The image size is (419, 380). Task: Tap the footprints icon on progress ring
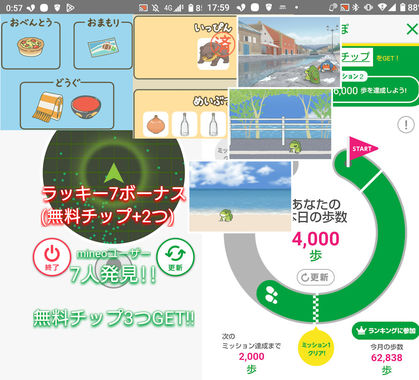pos(272,295)
